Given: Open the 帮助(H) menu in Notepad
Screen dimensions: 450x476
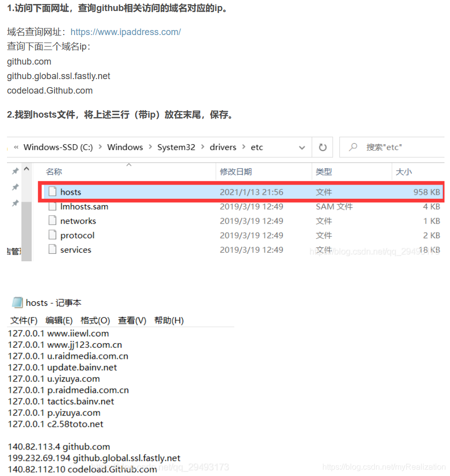Looking at the screenshot, I should (x=169, y=320).
